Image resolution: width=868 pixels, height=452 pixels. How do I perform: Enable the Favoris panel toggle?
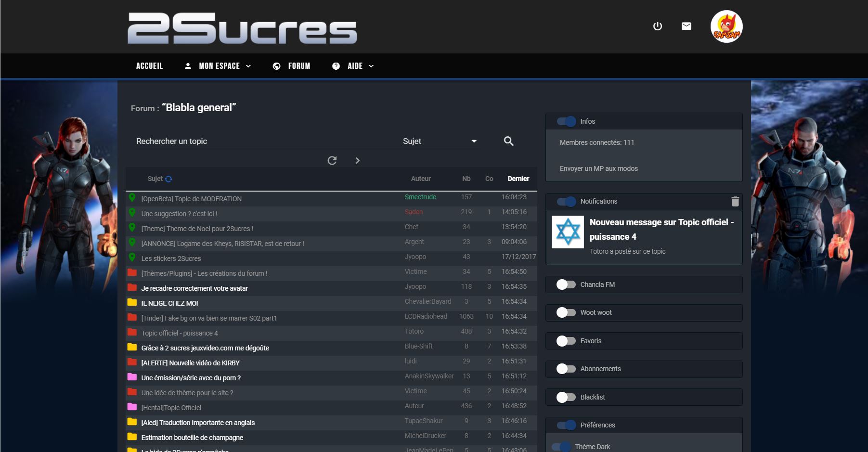pos(566,341)
